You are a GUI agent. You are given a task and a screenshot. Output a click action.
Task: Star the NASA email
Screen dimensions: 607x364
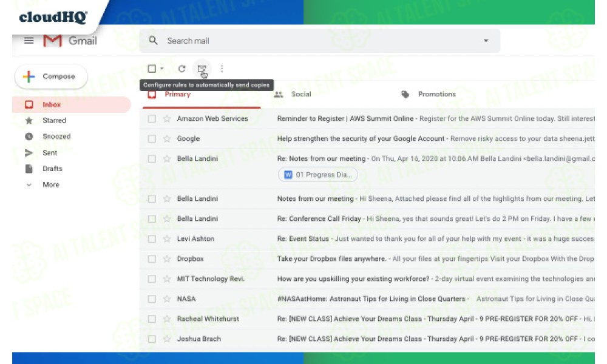point(167,299)
